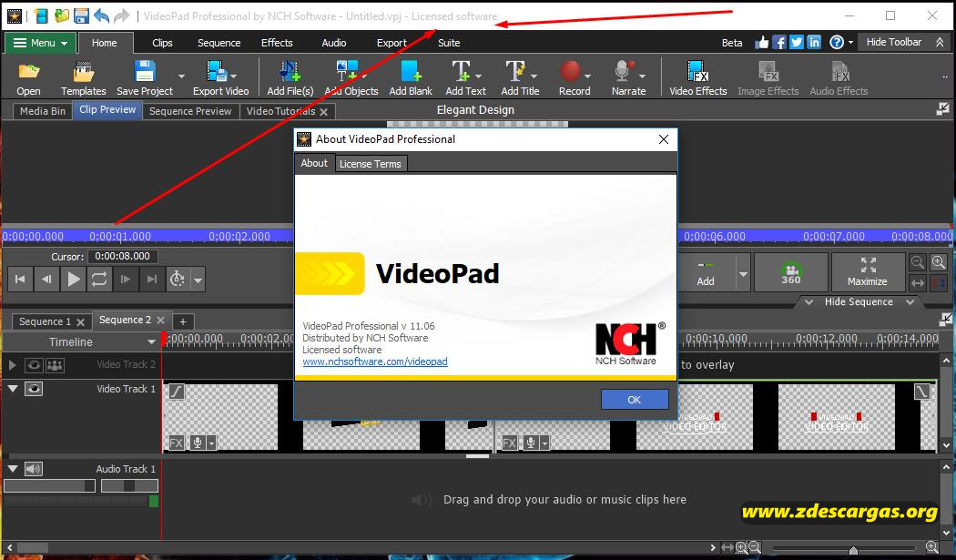Click the Cursor time input field
Screen dimensions: 956x560
(123, 256)
